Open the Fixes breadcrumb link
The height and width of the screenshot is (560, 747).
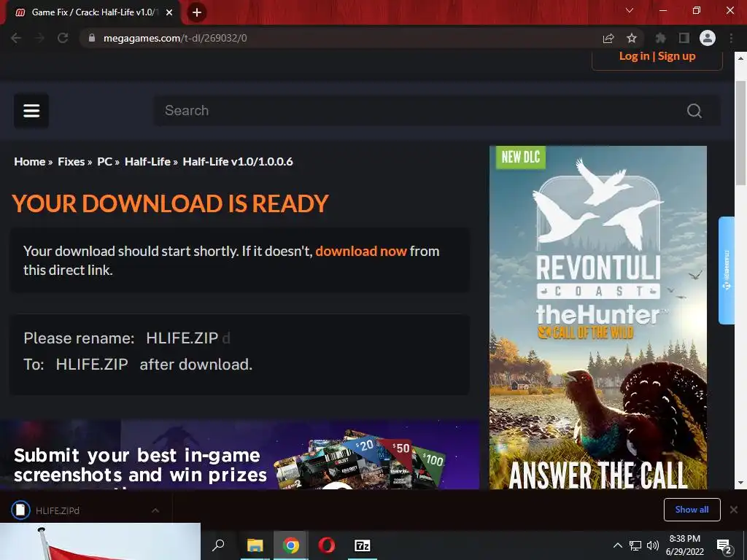pos(71,161)
